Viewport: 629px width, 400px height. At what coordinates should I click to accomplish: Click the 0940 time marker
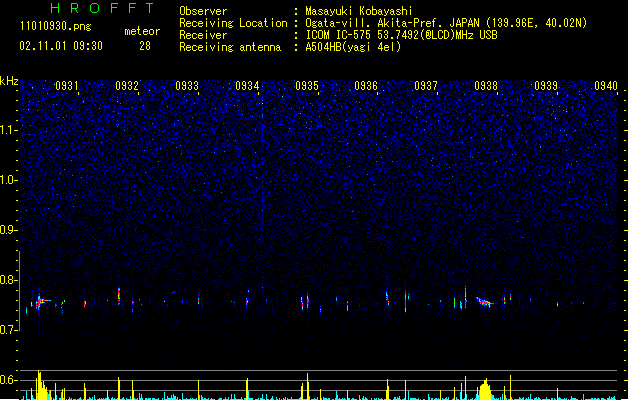(x=606, y=86)
